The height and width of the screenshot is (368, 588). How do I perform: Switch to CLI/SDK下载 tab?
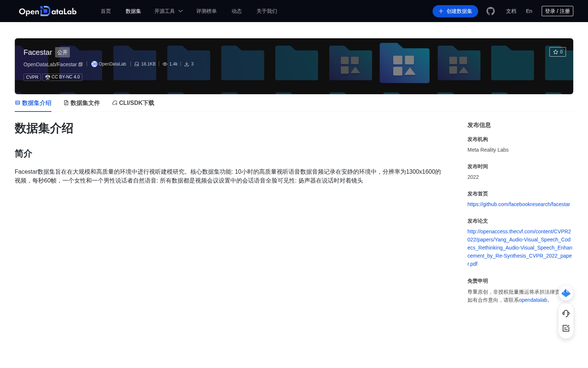point(133,103)
